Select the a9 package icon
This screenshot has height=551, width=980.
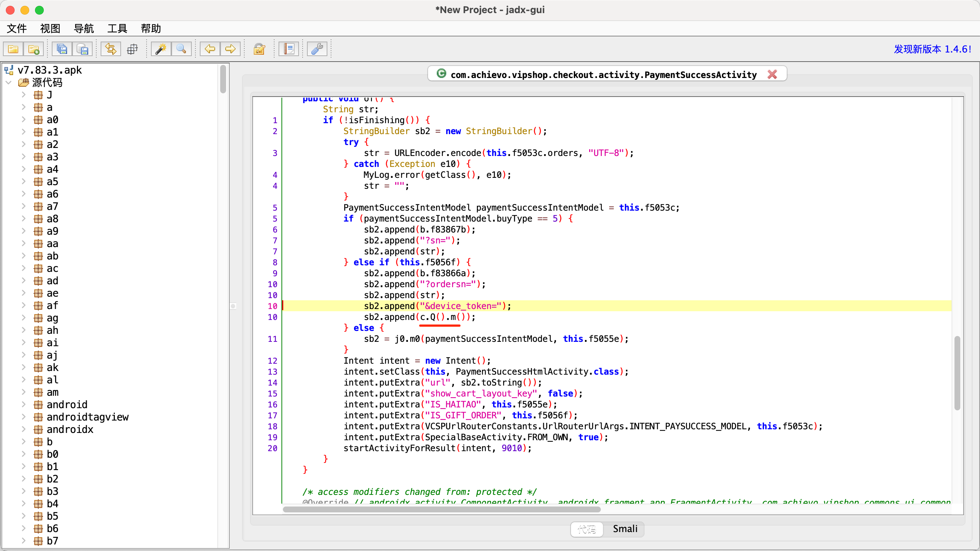point(38,231)
